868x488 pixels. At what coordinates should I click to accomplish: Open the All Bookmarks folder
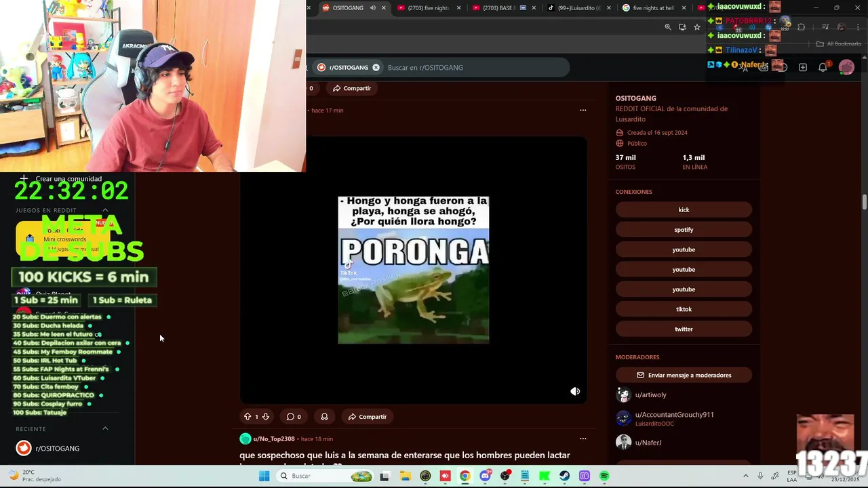(x=839, y=44)
